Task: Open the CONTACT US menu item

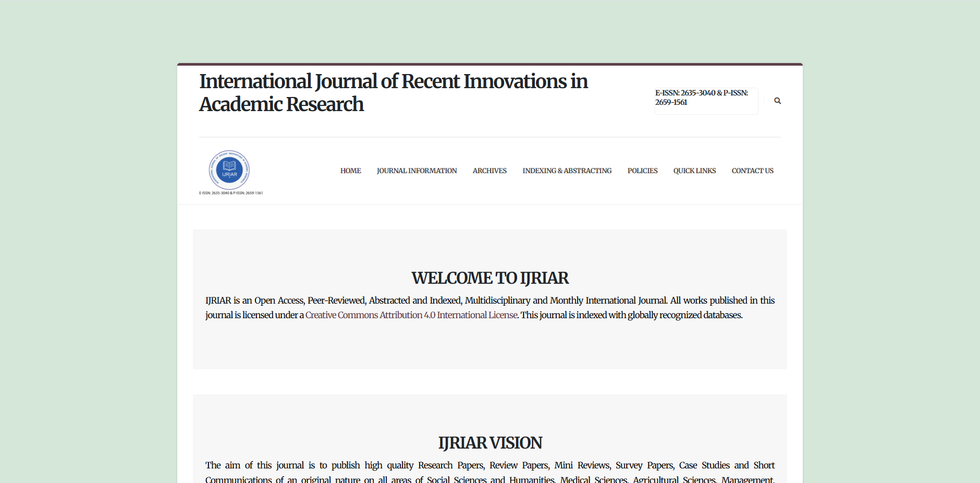Action: [752, 171]
